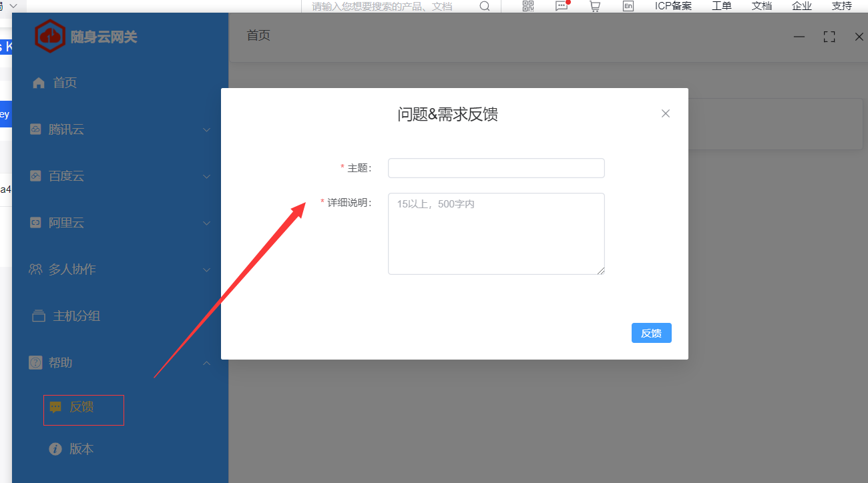868x483 pixels.
Task: Open the 首页 sidebar menu item
Action: pos(120,83)
